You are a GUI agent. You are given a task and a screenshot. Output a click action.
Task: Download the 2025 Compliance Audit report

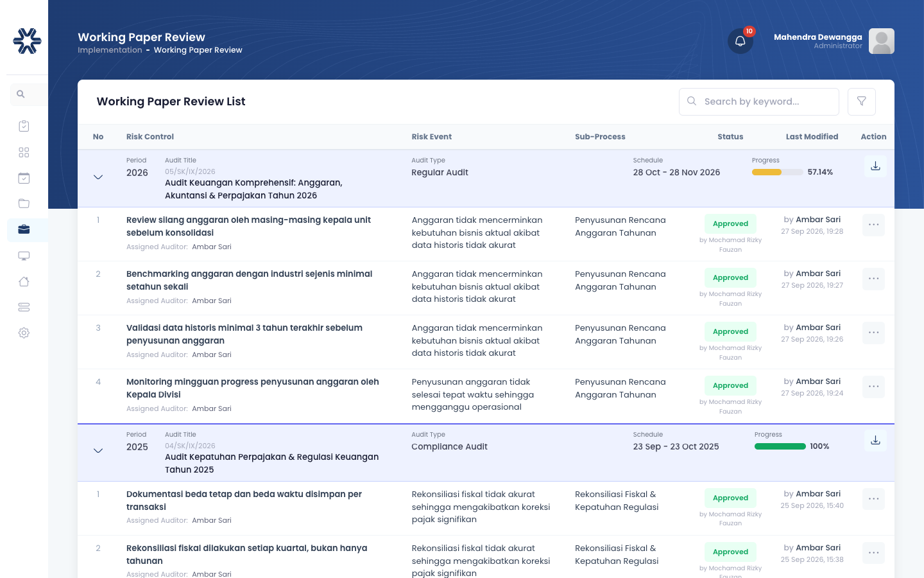(x=875, y=441)
